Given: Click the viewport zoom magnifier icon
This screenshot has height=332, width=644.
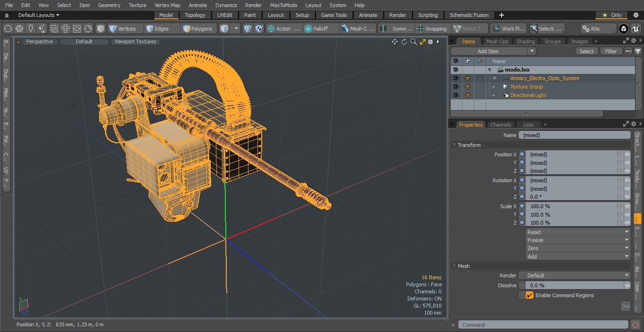Looking at the screenshot, I should (413, 42).
